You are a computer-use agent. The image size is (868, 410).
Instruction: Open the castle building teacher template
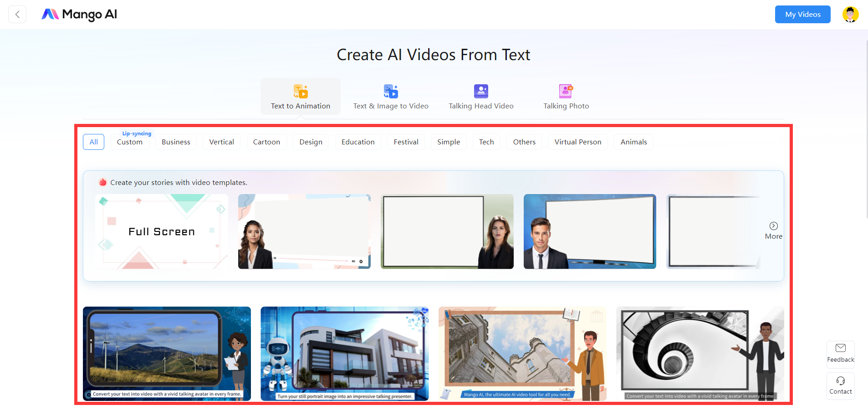522,354
